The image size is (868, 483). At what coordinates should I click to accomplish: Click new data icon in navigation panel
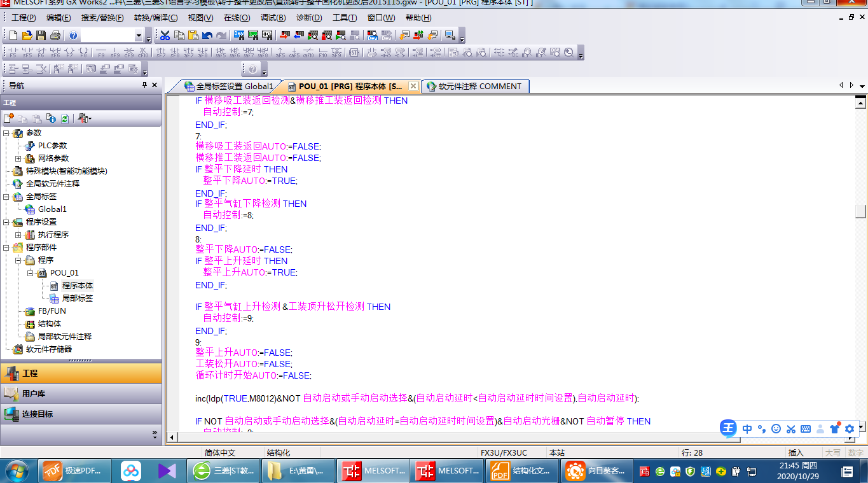tap(9, 118)
